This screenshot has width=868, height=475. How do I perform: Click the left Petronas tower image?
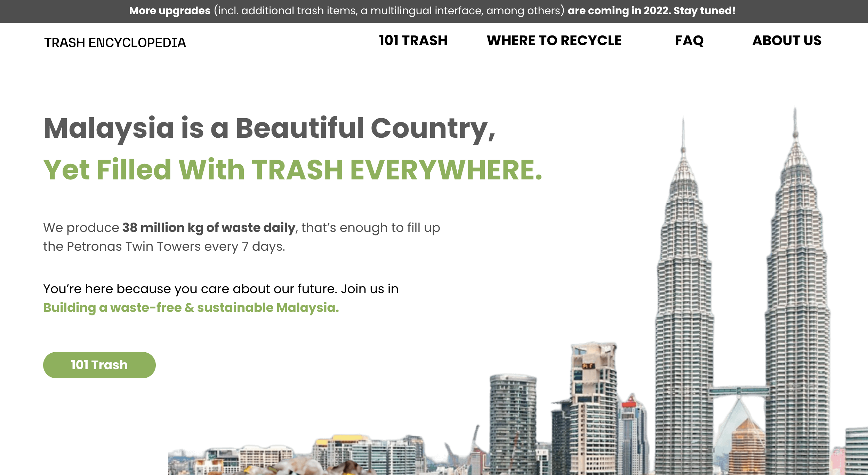684,296
